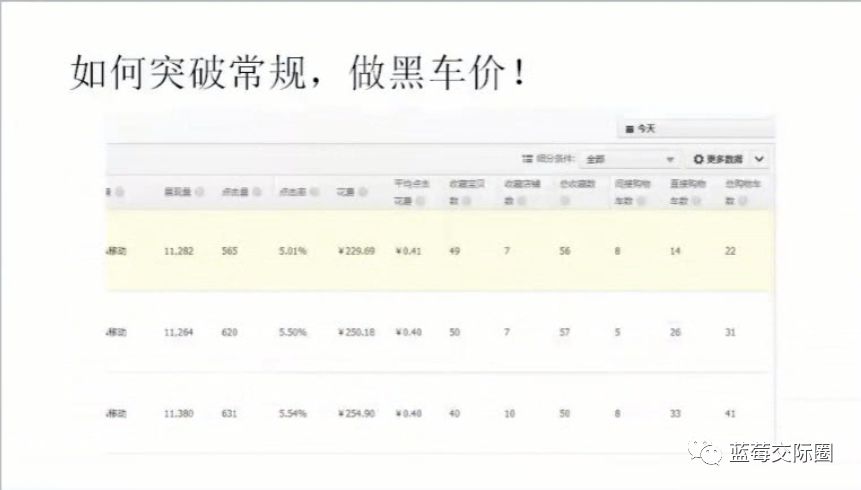Click help icon next to 点击率 header
The image size is (861, 490).
315,192
